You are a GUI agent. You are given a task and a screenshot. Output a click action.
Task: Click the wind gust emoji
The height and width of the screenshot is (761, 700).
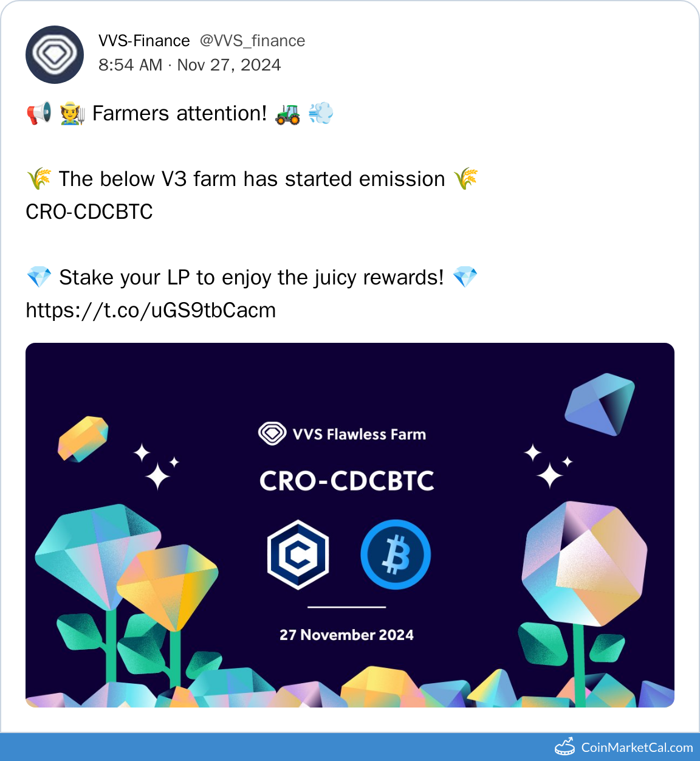tap(321, 114)
